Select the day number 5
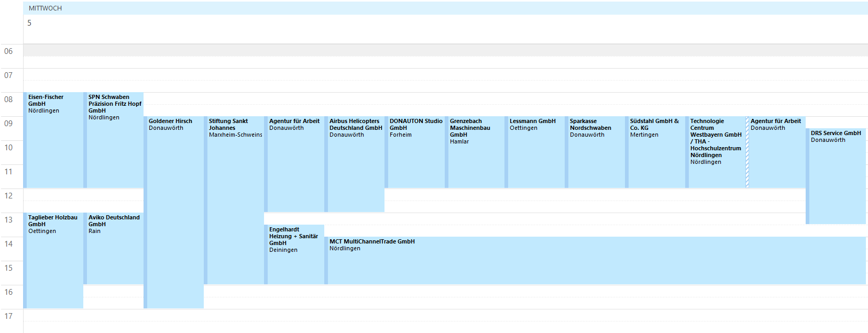The width and height of the screenshot is (868, 333). [29, 23]
